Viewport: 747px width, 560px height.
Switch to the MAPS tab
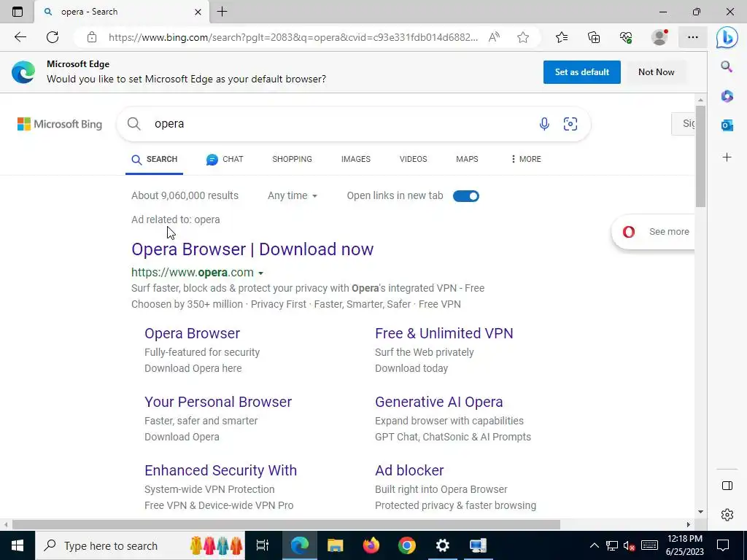tap(467, 159)
